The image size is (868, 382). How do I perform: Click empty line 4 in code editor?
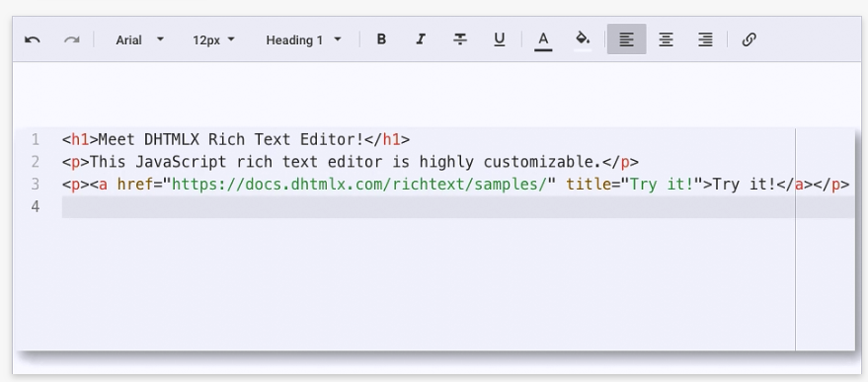click(458, 207)
